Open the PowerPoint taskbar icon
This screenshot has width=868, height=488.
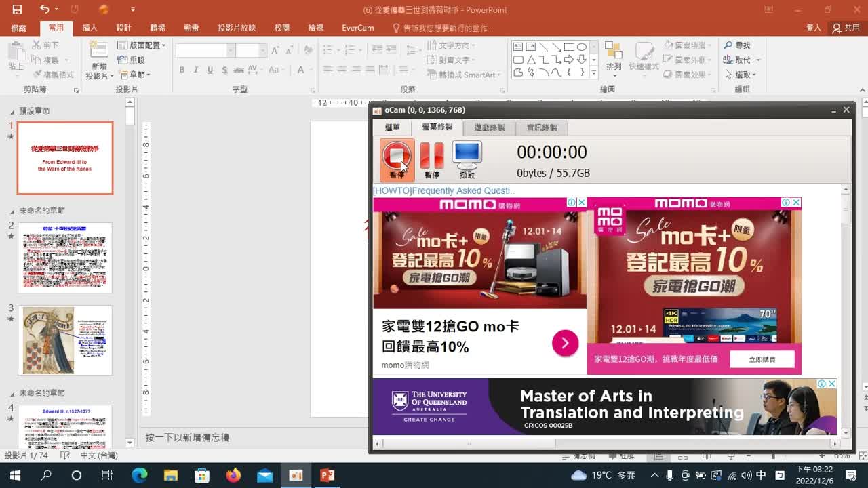pos(328,475)
